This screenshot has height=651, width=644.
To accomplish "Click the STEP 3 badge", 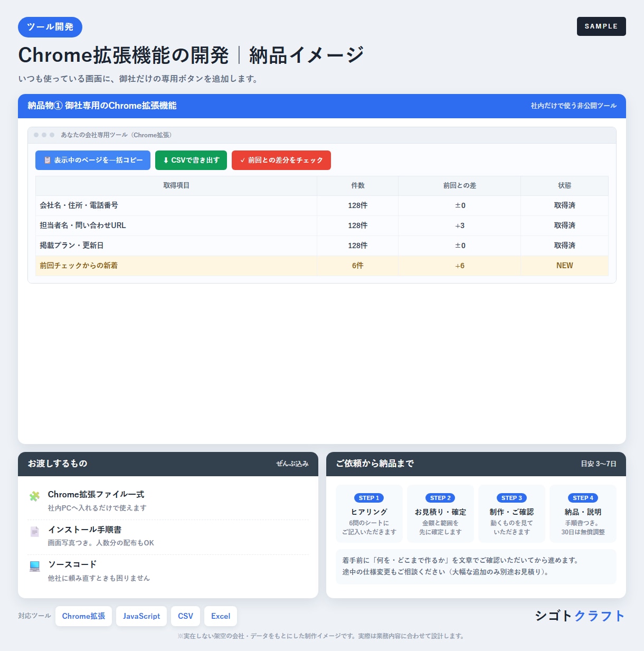I will point(512,498).
